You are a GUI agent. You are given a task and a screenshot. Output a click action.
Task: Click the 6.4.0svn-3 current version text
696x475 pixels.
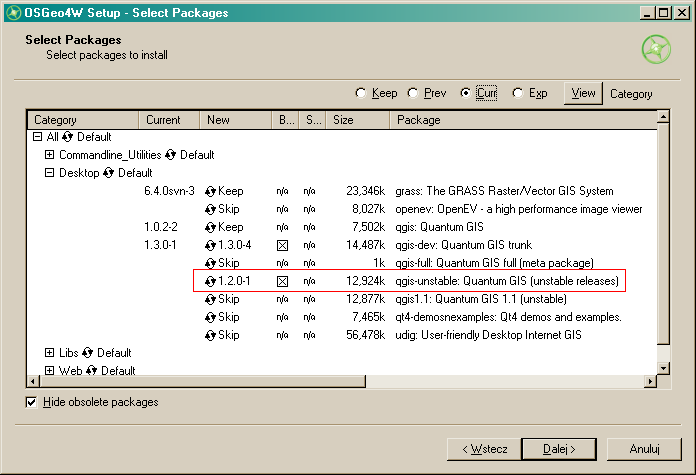tap(169, 191)
